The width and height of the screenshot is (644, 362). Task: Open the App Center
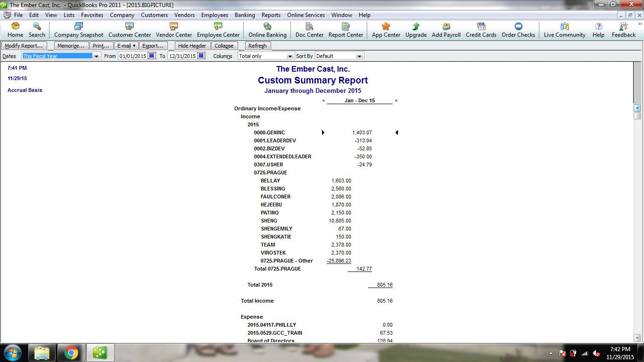386,30
